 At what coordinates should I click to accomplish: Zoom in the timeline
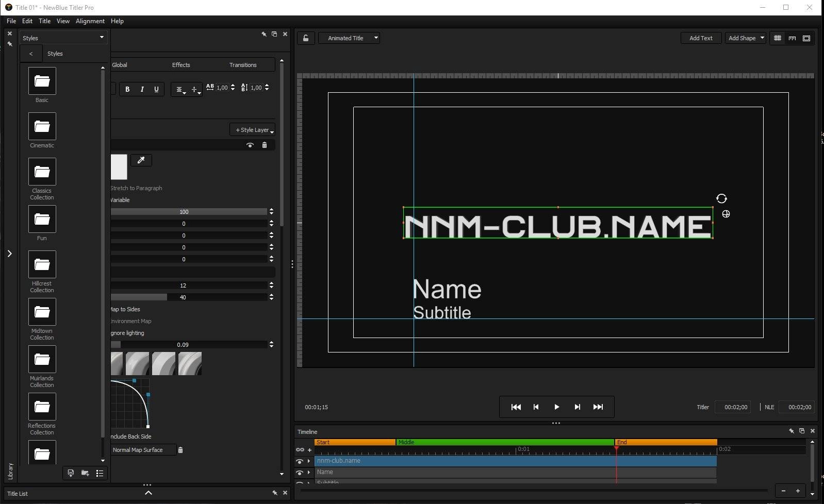point(798,491)
